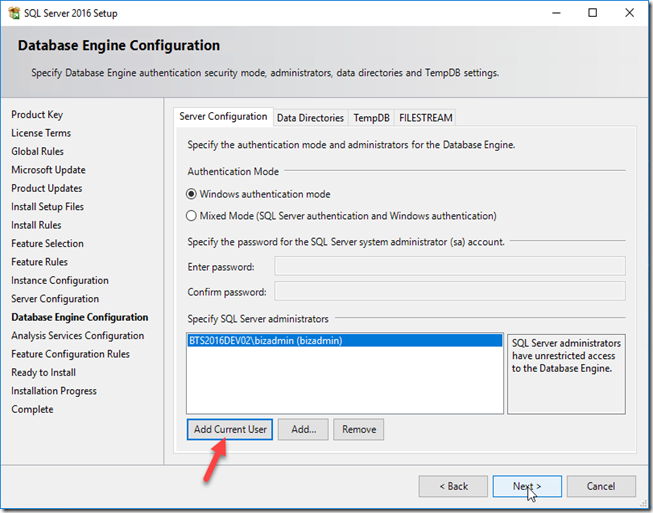This screenshot has height=513, width=653.
Task: Go to previous step with Back
Action: coord(453,486)
